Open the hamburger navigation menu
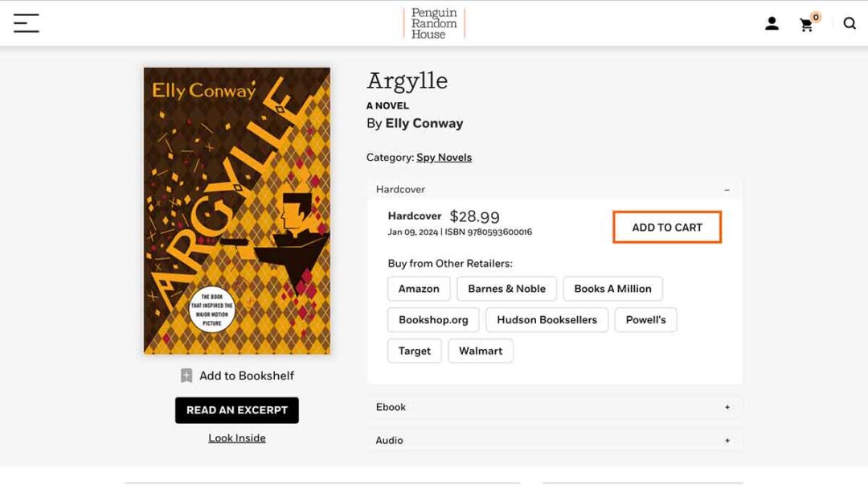Image resolution: width=868 pixels, height=489 pixels. [x=26, y=23]
